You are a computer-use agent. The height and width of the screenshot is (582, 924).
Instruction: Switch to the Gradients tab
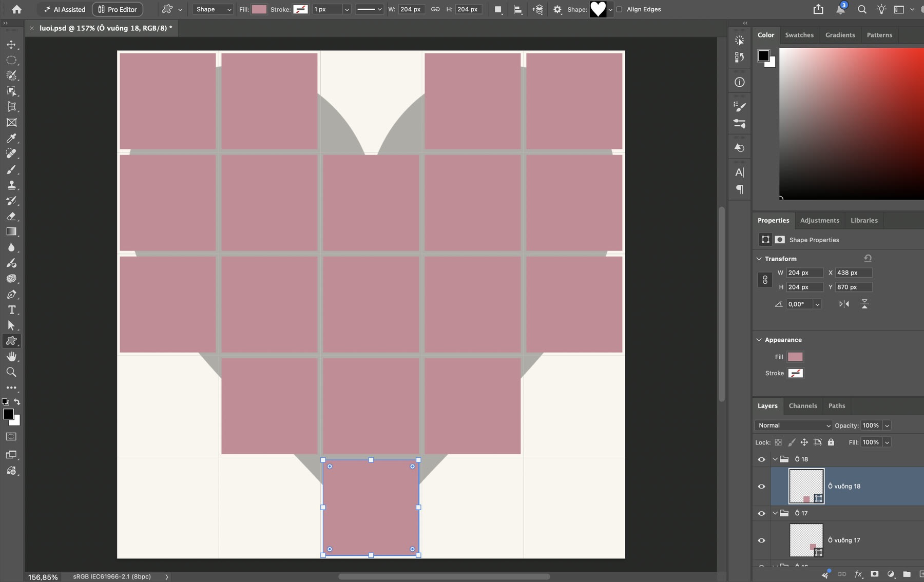(x=840, y=35)
